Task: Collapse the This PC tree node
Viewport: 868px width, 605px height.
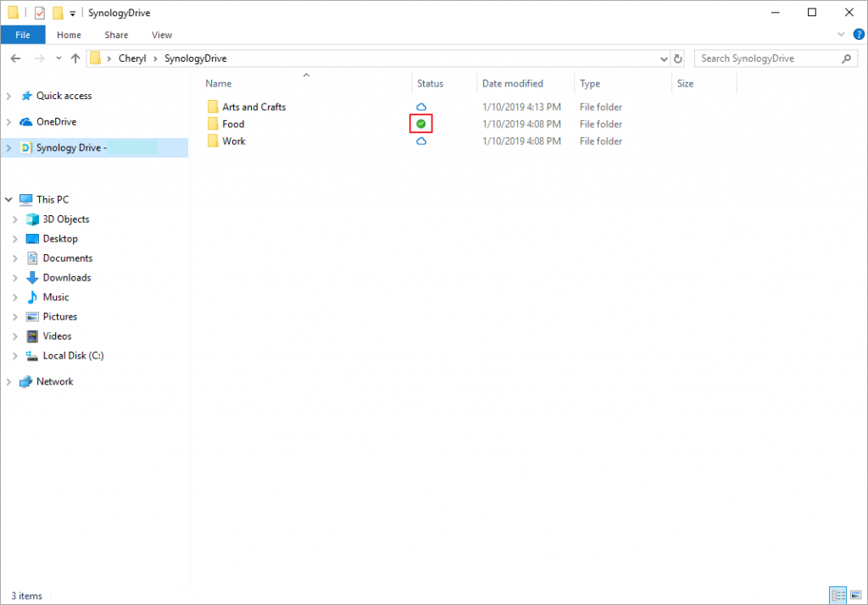Action: pos(8,199)
